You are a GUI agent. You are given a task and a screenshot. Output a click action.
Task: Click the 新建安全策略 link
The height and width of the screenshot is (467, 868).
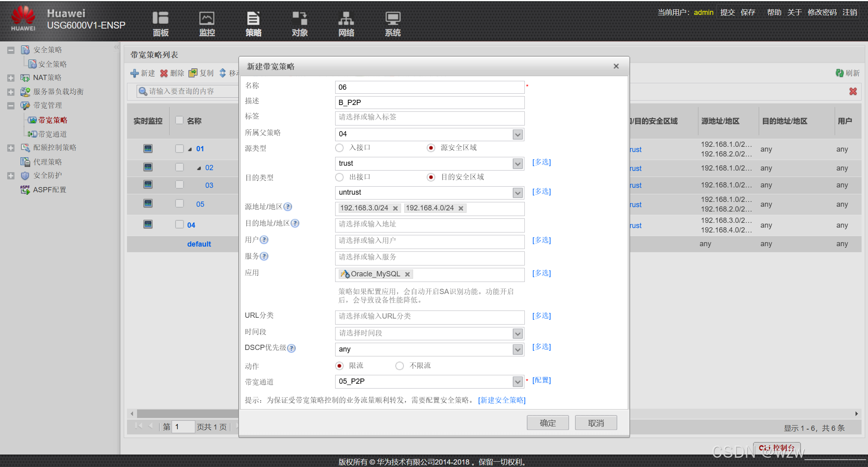click(x=502, y=400)
